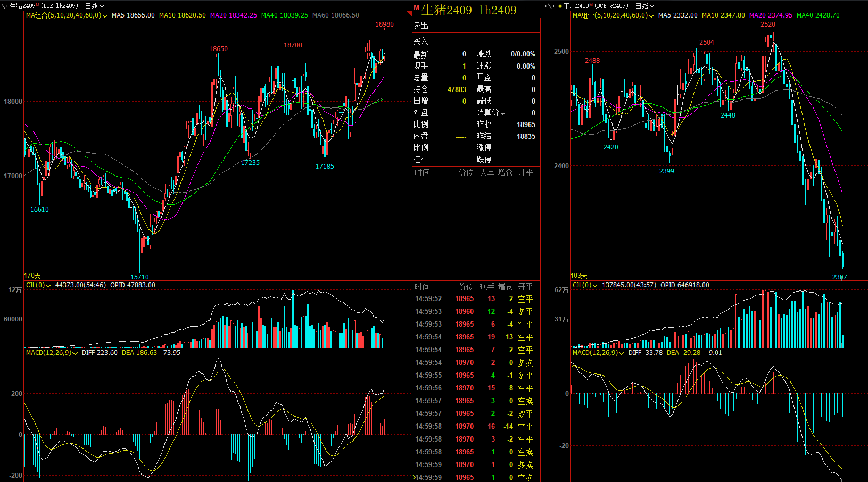Click the 15710 low price marker
868x482 pixels.
point(139,277)
